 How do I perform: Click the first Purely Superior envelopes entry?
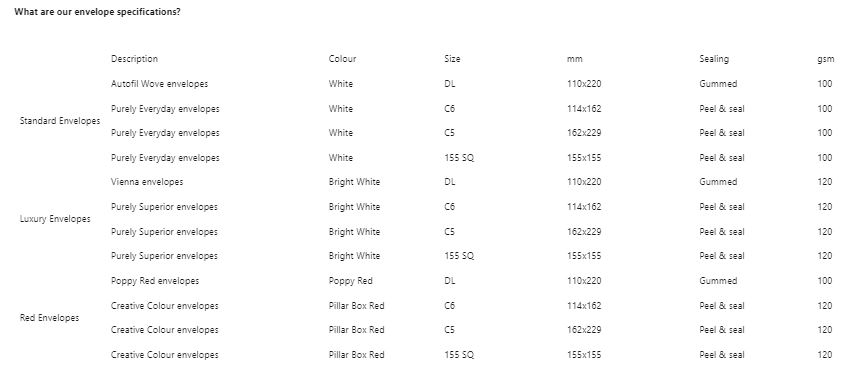click(x=164, y=207)
